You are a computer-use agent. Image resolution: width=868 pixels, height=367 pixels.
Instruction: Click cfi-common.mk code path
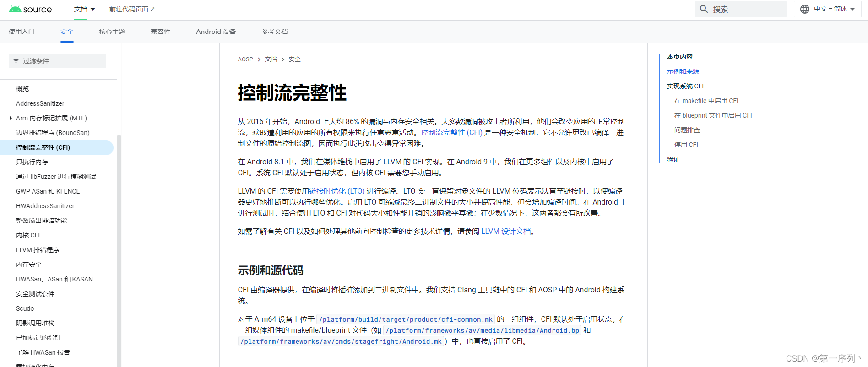(406, 319)
